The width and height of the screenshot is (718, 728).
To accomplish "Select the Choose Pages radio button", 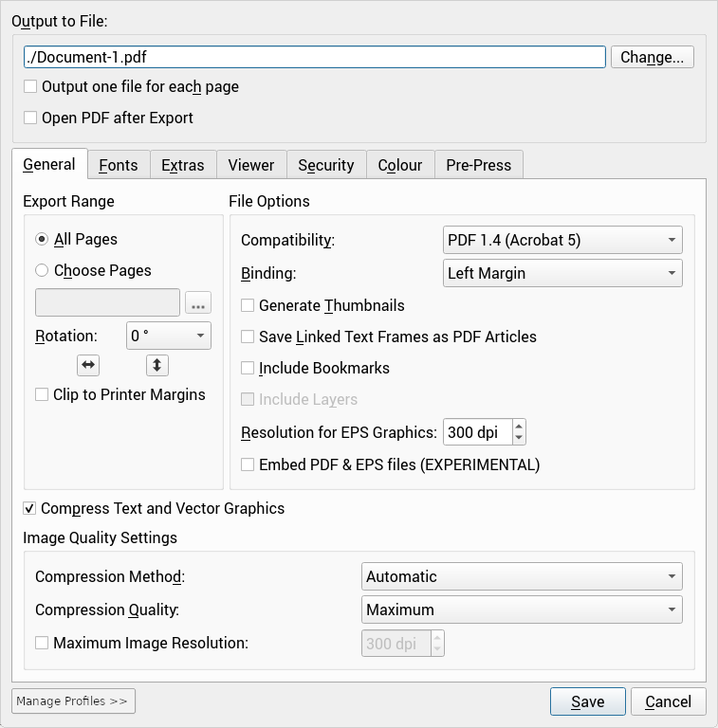I will (42, 270).
